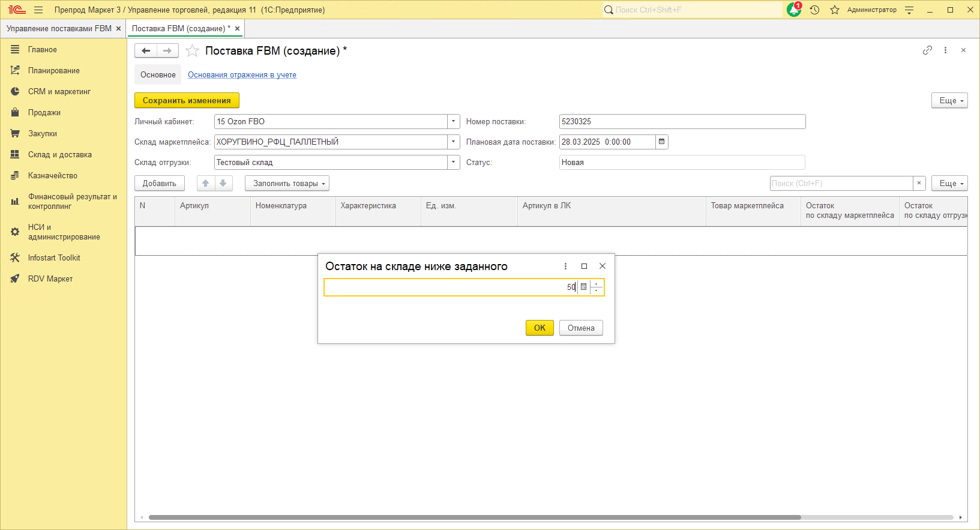
Task: Open the calculator in the dialog field
Action: (583, 288)
